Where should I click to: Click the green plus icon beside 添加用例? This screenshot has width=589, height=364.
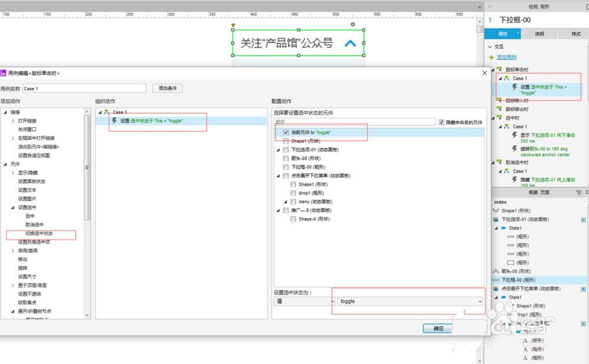click(x=491, y=57)
